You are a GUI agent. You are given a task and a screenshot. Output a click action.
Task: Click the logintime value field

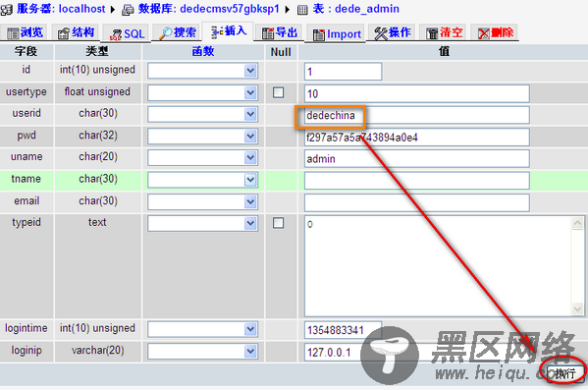[343, 330]
